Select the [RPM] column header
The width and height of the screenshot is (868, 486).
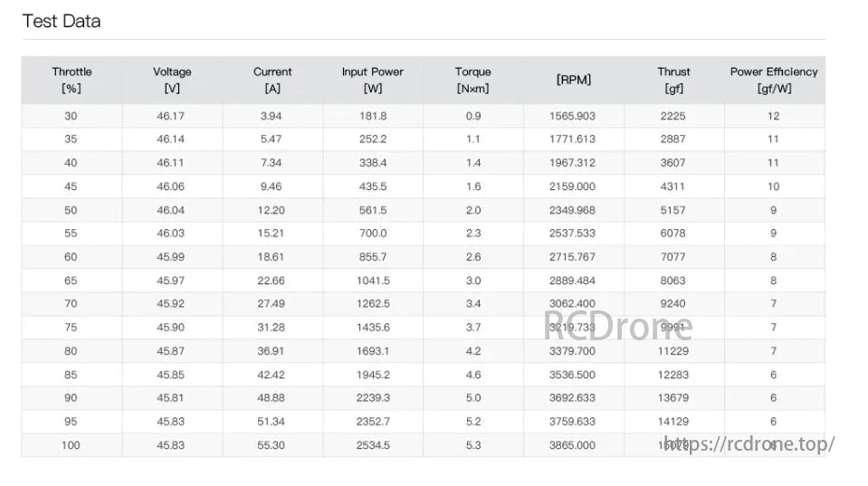pos(573,80)
